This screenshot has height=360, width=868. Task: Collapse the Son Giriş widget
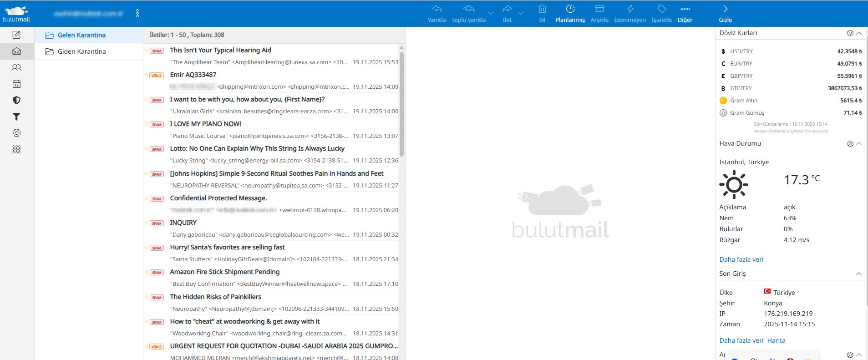pyautogui.click(x=859, y=274)
